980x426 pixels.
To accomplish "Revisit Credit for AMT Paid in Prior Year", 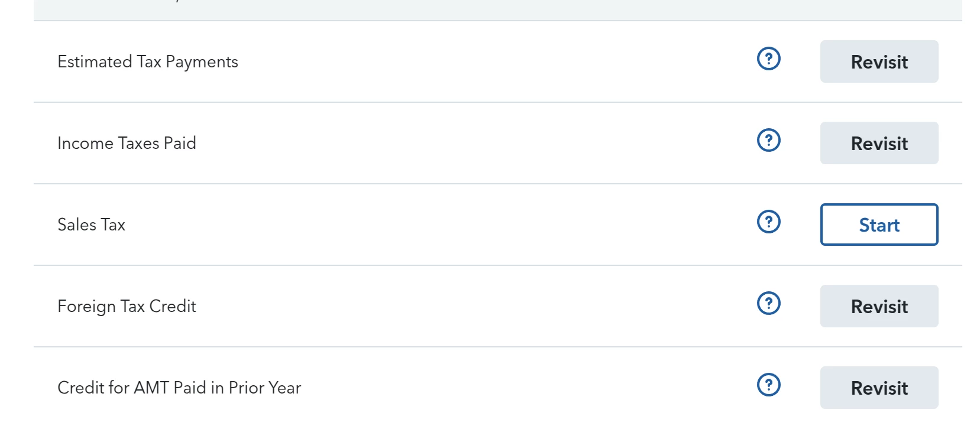I will pyautogui.click(x=879, y=388).
